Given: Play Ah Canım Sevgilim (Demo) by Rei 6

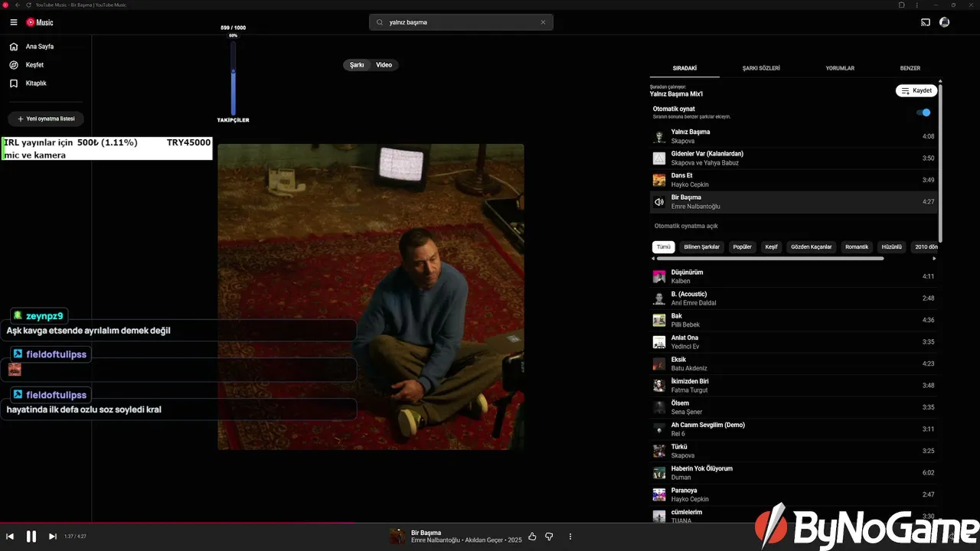Looking at the screenshot, I should click(x=793, y=429).
